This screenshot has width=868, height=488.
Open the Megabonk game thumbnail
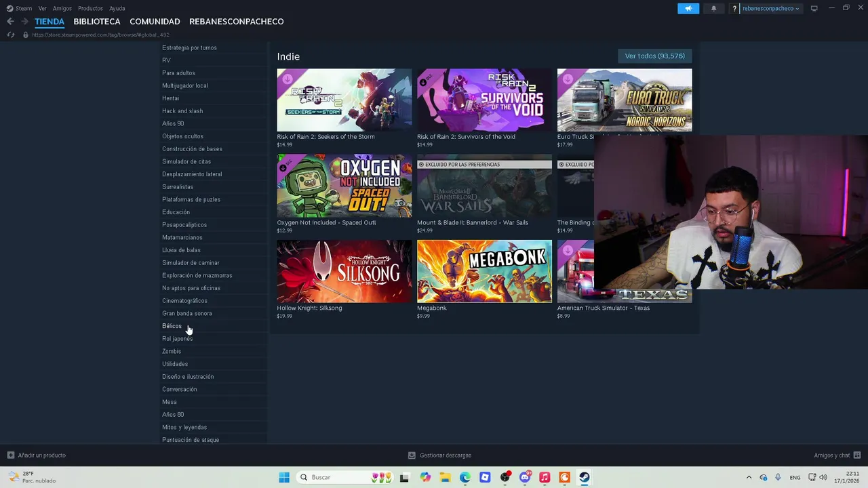point(484,271)
